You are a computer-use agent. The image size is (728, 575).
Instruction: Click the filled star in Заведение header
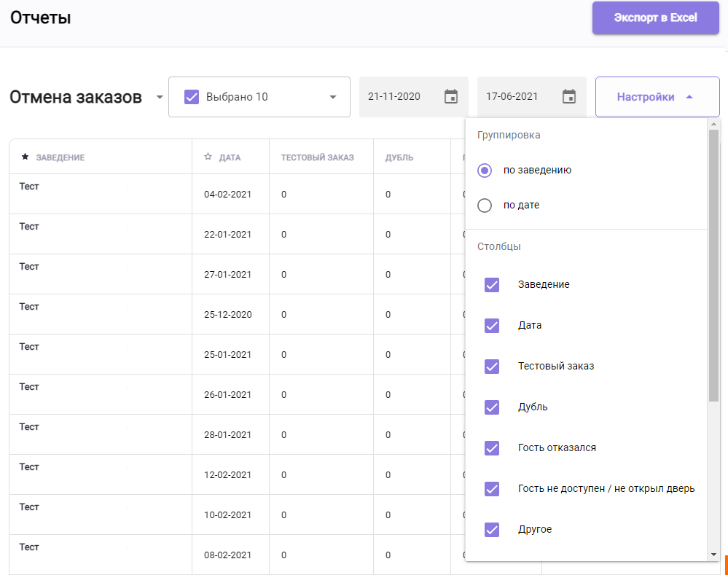pyautogui.click(x=25, y=157)
